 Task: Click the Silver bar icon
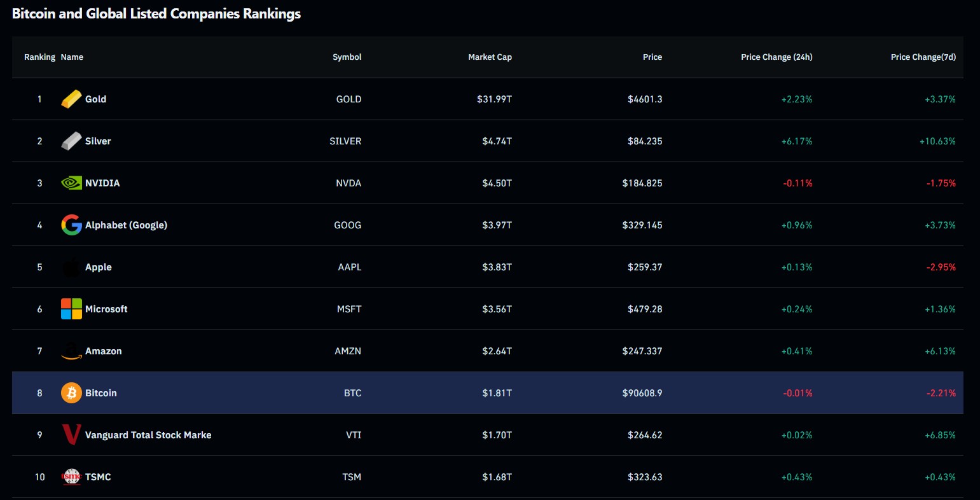[71, 141]
